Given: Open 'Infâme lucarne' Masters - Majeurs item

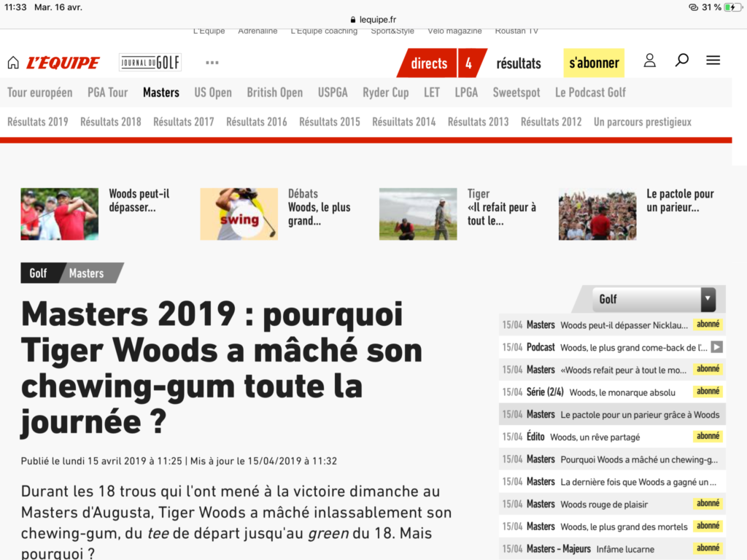Looking at the screenshot, I should click(612, 548).
